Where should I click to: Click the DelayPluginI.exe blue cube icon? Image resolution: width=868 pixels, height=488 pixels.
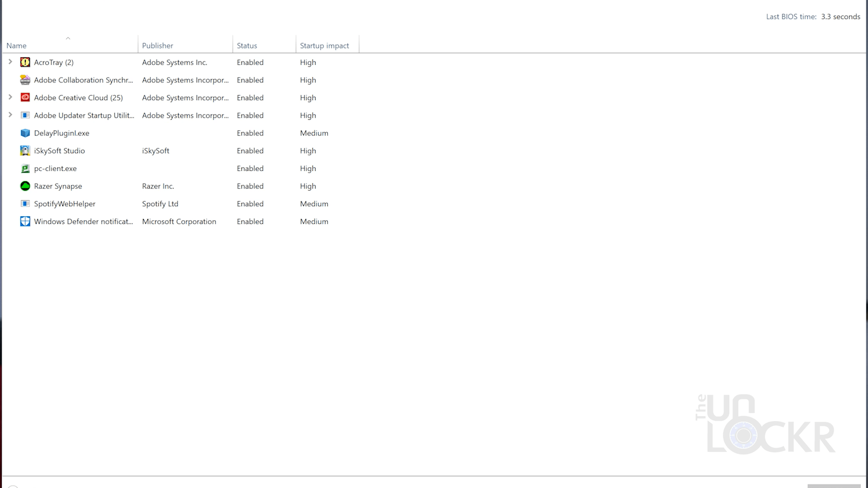(x=25, y=133)
